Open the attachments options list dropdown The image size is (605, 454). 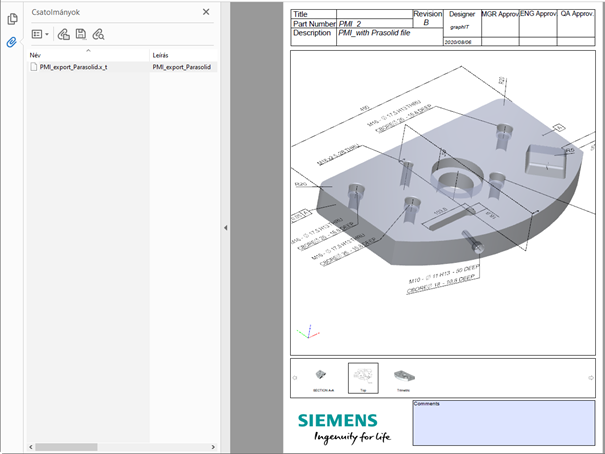click(x=40, y=34)
